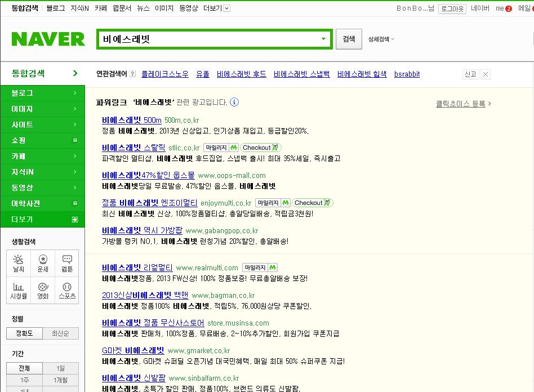
Task: Open the 상세검색 dropdown
Action: (381, 39)
